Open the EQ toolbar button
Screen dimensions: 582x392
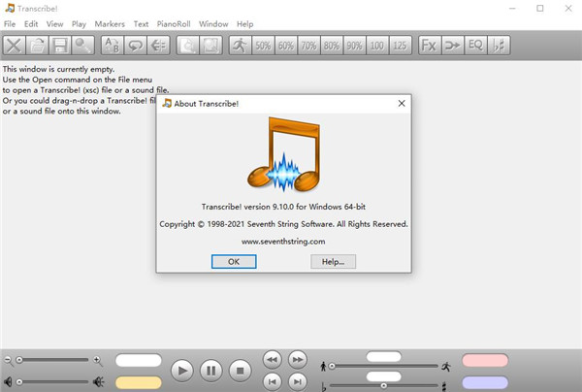[475, 46]
